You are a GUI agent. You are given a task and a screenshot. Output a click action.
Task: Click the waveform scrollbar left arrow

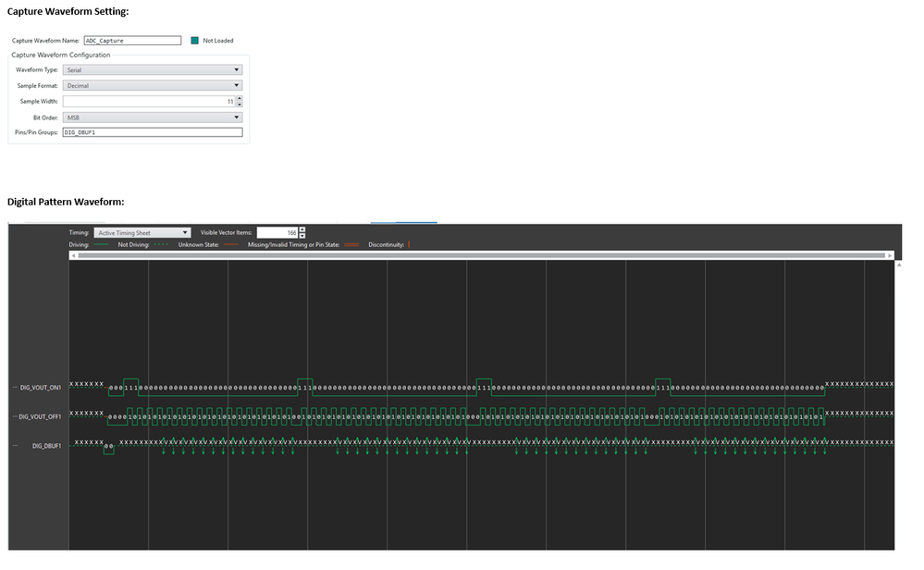pyautogui.click(x=73, y=255)
